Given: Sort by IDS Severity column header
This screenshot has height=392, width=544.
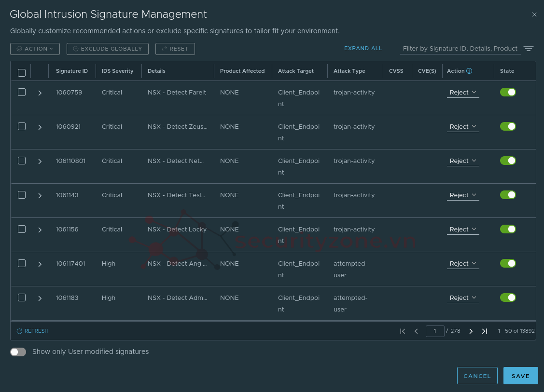Looking at the screenshot, I should pos(117,71).
